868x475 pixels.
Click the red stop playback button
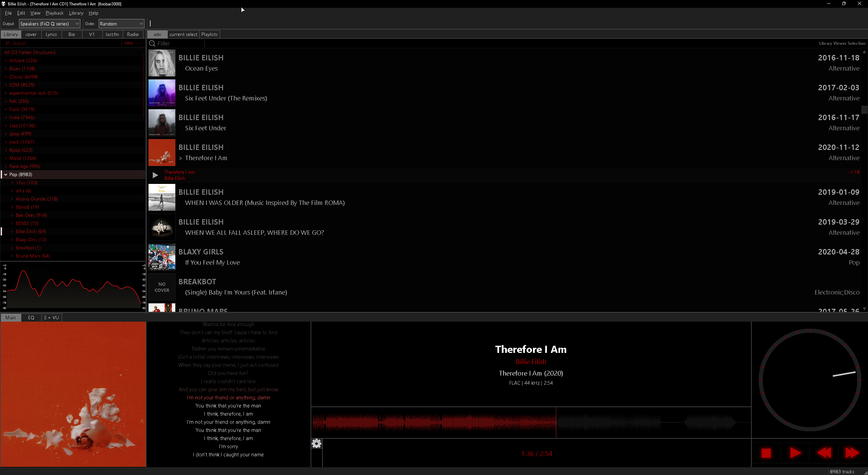pos(766,453)
